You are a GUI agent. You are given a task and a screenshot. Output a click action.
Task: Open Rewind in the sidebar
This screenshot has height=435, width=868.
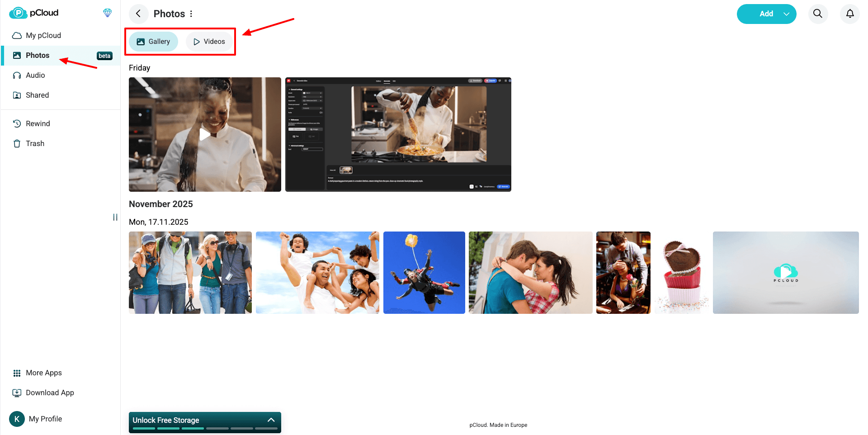click(38, 123)
